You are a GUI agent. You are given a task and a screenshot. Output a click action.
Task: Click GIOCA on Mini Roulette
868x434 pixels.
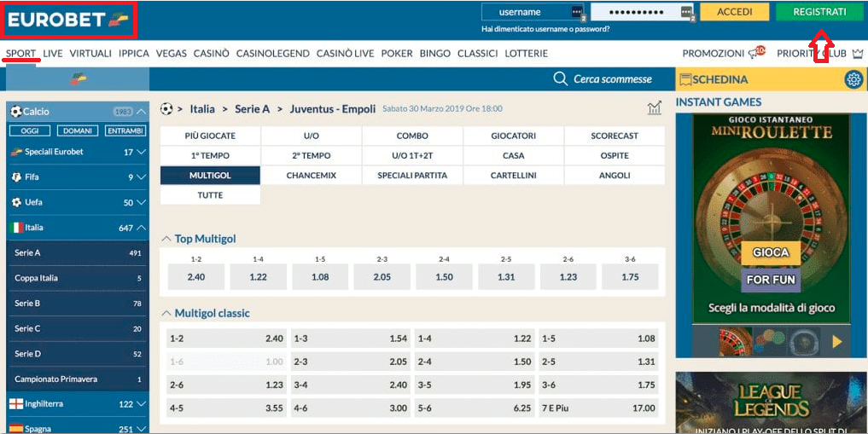[771, 252]
